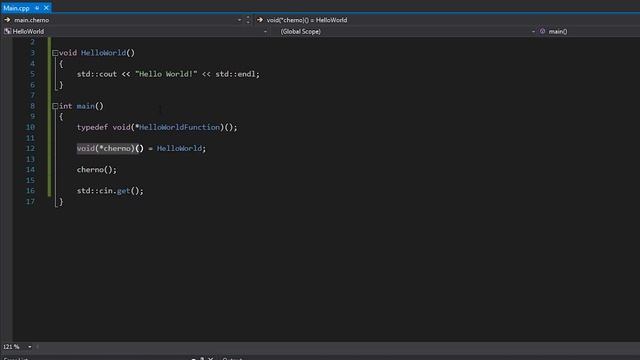Screen dimensions: 640x360
Task: Click the arrow icon beside main.cherno
Action: click(7, 20)
